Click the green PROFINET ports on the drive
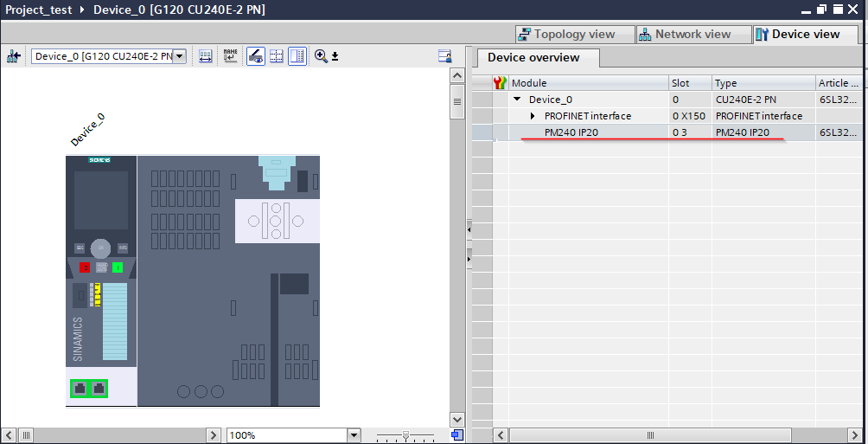The width and height of the screenshot is (868, 444). pyautogui.click(x=89, y=389)
